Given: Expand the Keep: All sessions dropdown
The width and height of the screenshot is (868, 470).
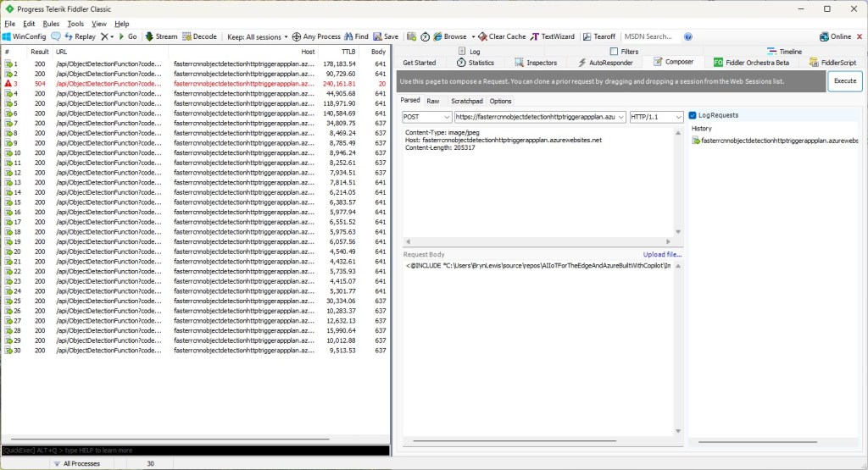Looking at the screenshot, I should 258,36.
